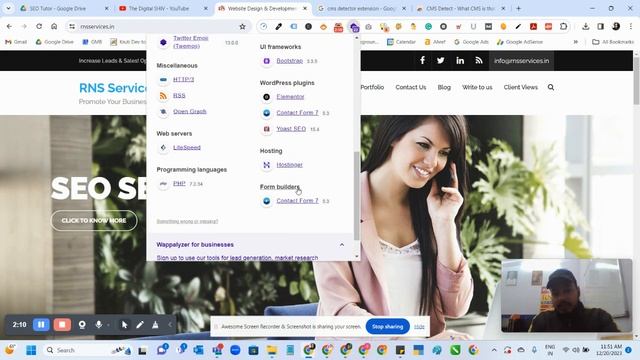Open Contact Form 7 under WordPress plugins

(297, 113)
